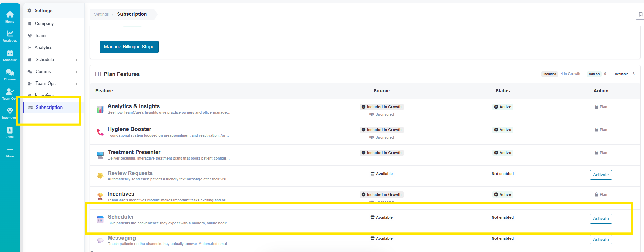
Task: Click the Treatment Presenter feature title
Action: (134, 152)
